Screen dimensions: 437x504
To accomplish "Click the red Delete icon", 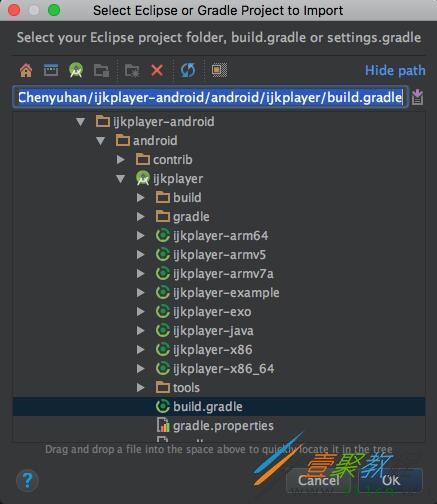I will coord(157,70).
